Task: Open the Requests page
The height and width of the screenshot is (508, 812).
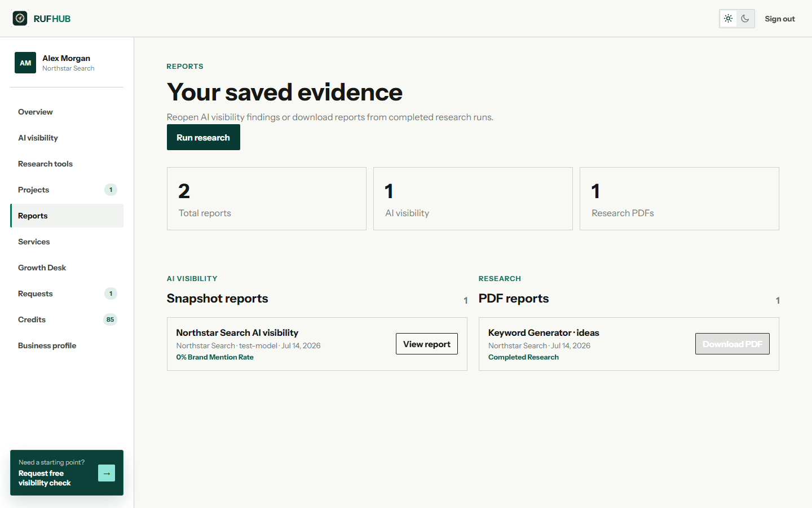Action: pyautogui.click(x=67, y=294)
